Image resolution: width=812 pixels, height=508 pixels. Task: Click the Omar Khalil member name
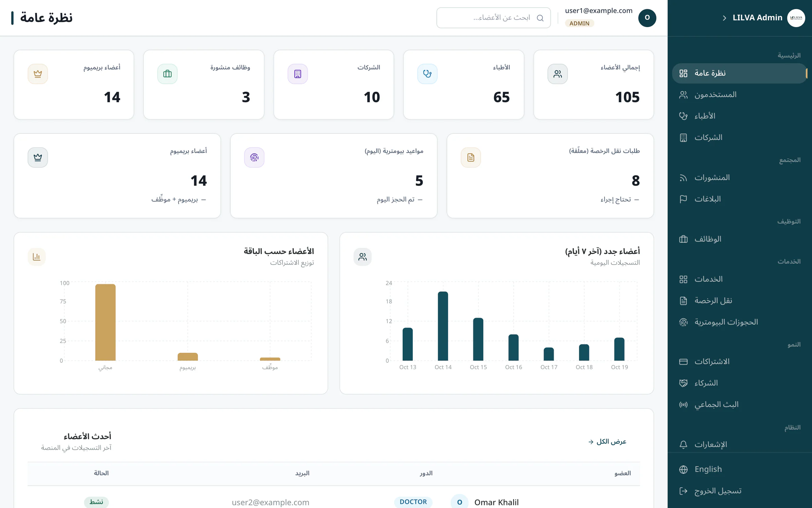point(496,502)
